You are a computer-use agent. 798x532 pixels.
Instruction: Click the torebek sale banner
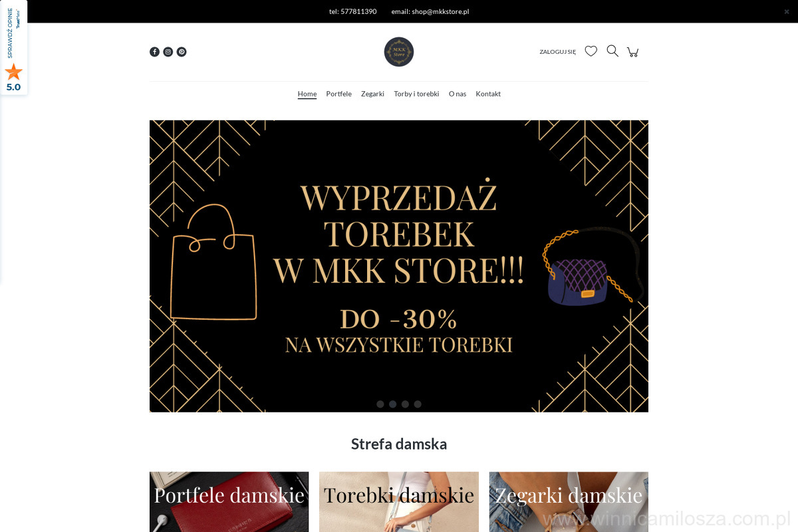[399, 266]
